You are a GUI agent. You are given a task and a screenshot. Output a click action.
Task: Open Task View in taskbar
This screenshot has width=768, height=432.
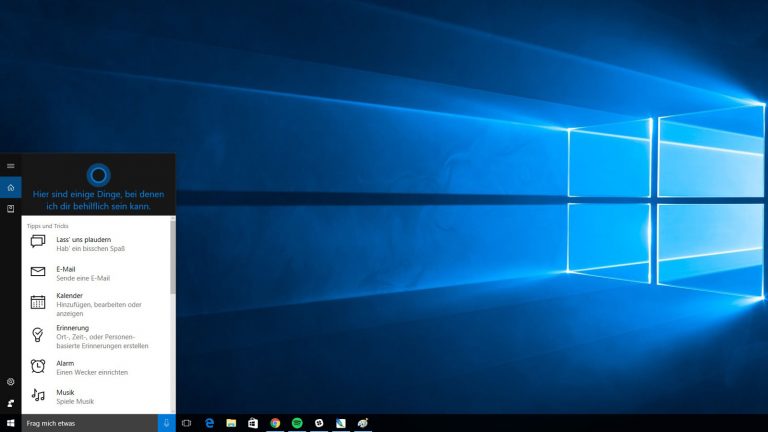point(187,424)
